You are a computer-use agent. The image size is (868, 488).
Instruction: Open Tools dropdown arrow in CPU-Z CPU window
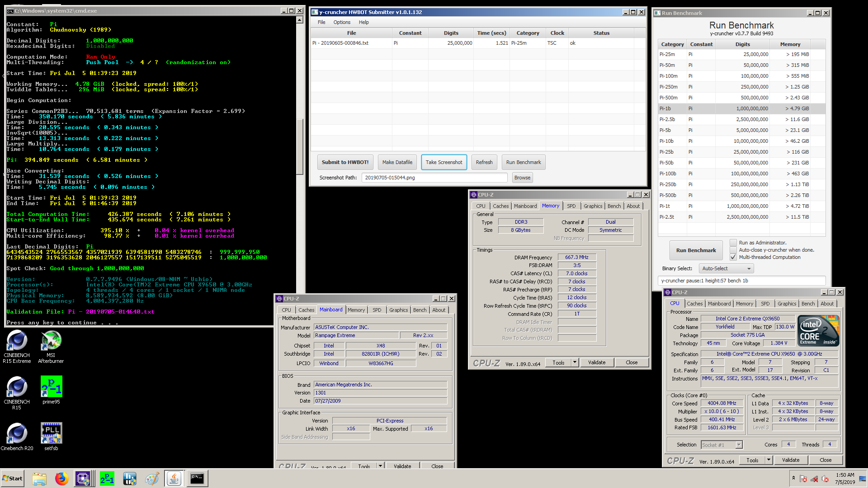[769, 460]
